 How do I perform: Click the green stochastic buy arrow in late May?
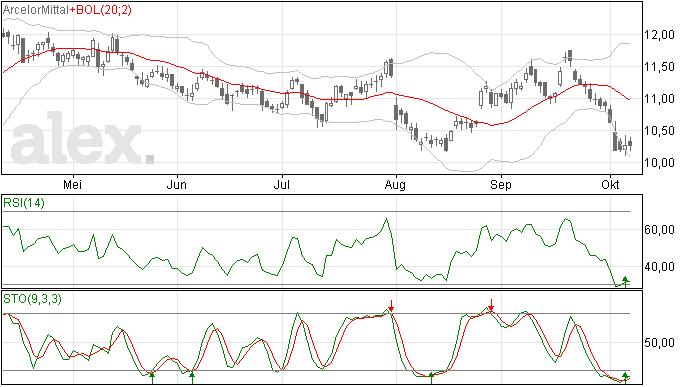[152, 378]
